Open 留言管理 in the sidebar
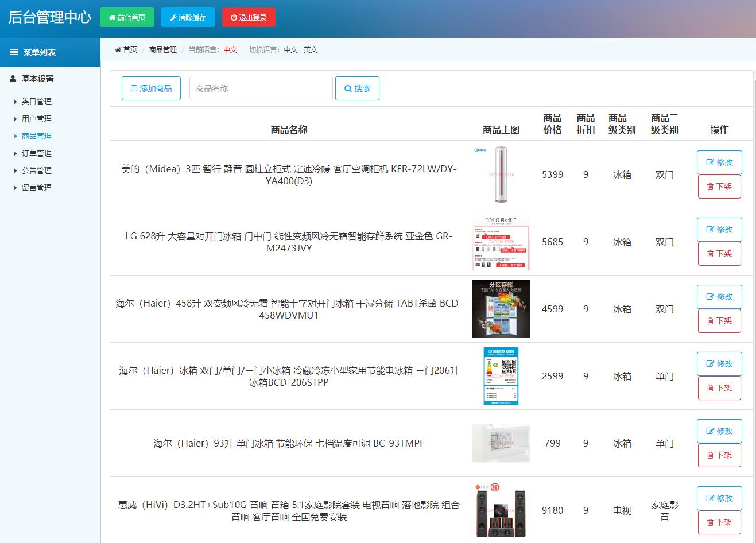 tap(37, 188)
